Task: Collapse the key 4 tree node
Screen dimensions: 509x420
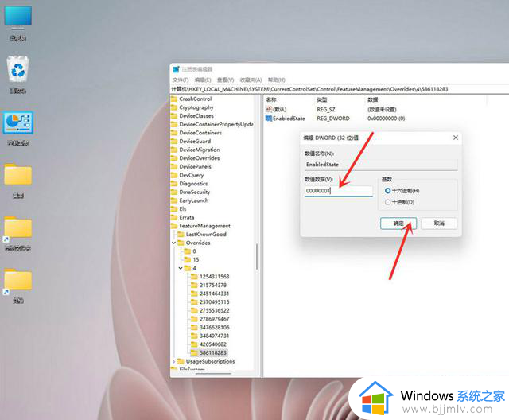Action: pos(181,268)
